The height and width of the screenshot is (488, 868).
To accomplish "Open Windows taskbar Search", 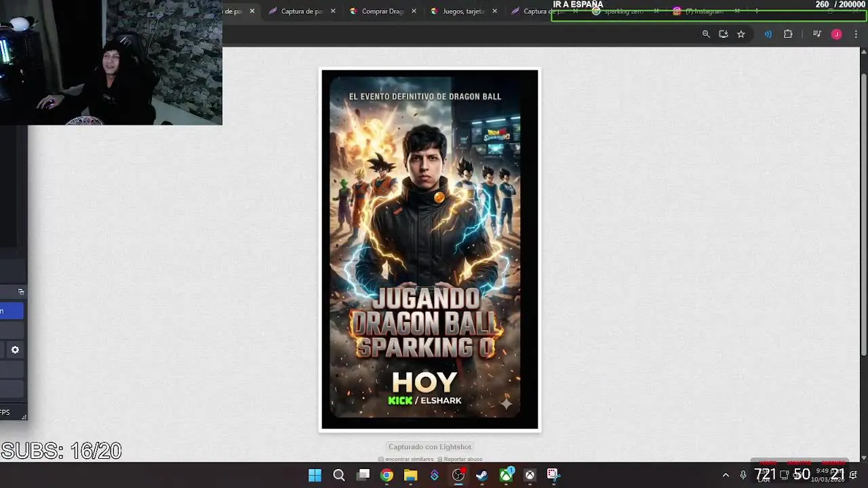I will point(339,475).
